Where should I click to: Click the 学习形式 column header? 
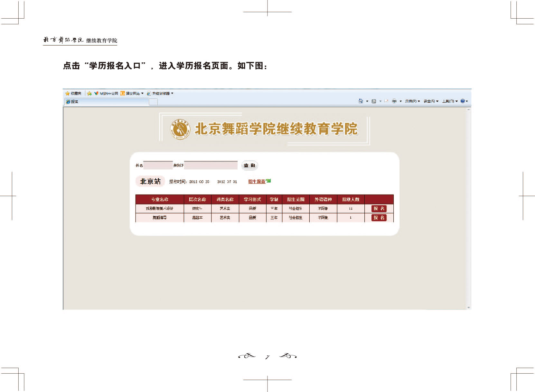(x=252, y=199)
